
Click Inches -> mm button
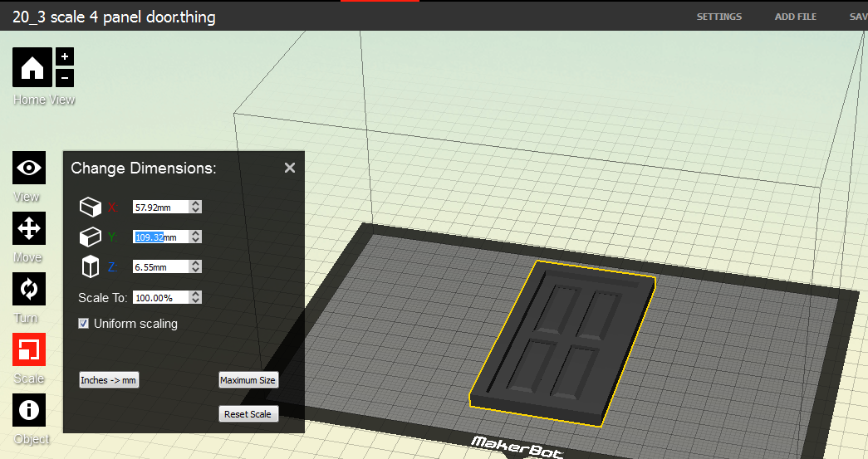(x=109, y=380)
